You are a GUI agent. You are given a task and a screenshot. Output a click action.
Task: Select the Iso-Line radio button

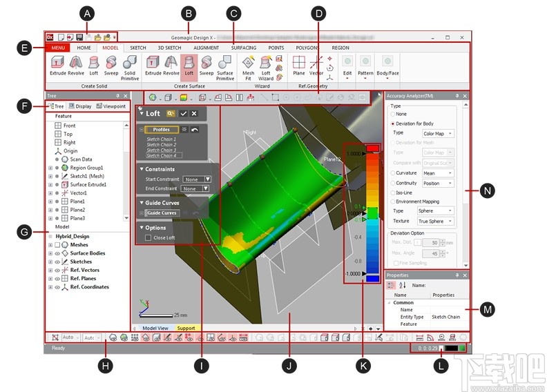pyautogui.click(x=393, y=193)
